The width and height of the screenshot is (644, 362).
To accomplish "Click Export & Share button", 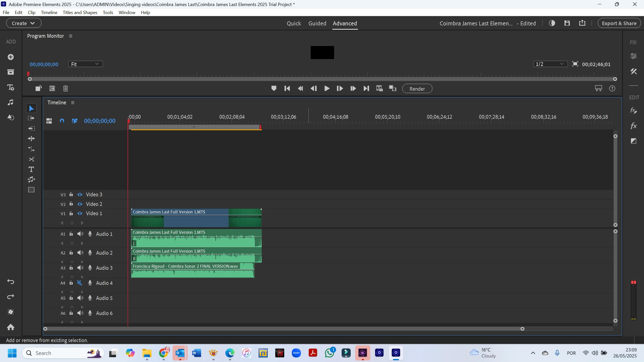I will point(619,23).
